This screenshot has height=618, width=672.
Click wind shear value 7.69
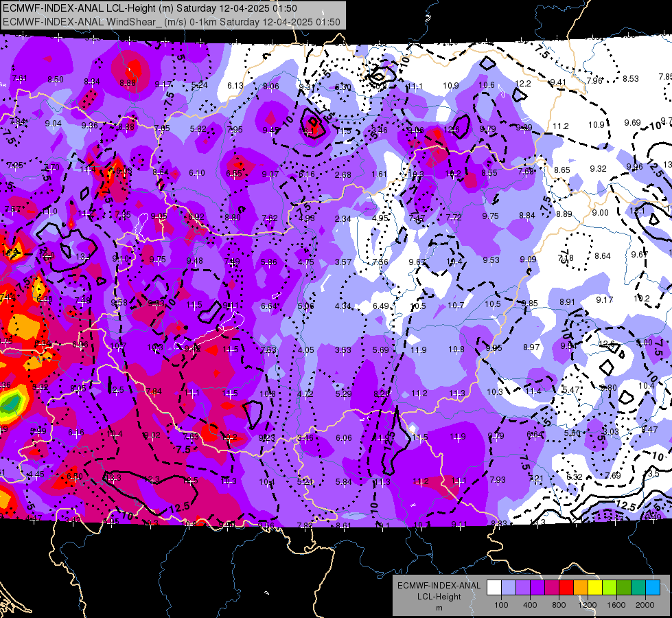tap(613, 475)
